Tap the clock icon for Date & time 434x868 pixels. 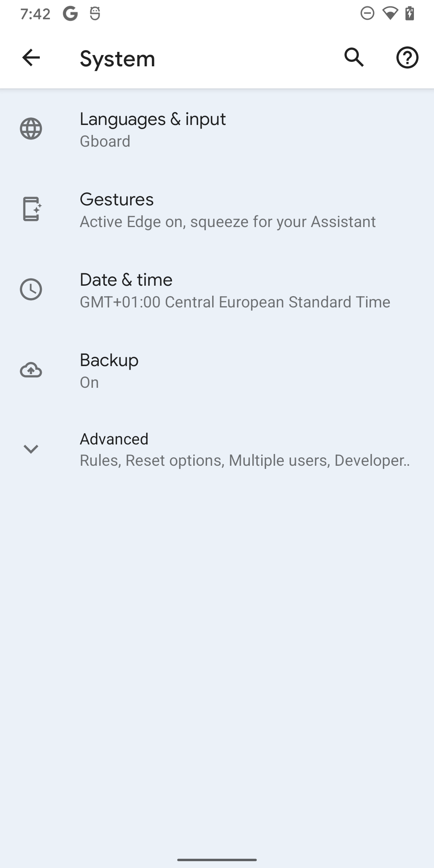point(31,289)
